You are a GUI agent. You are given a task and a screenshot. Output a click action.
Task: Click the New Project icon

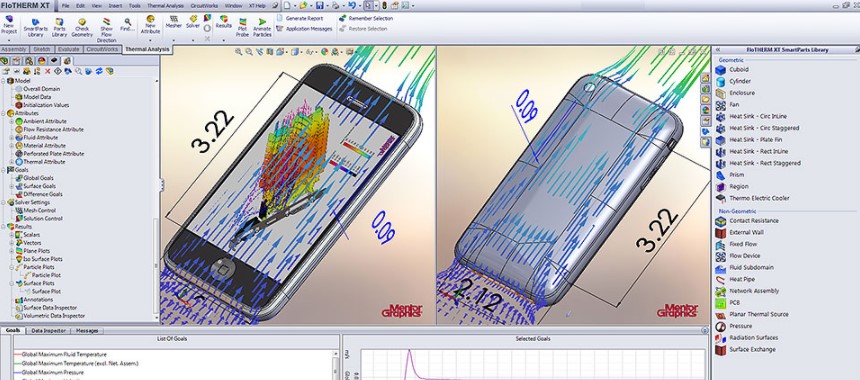click(x=9, y=25)
